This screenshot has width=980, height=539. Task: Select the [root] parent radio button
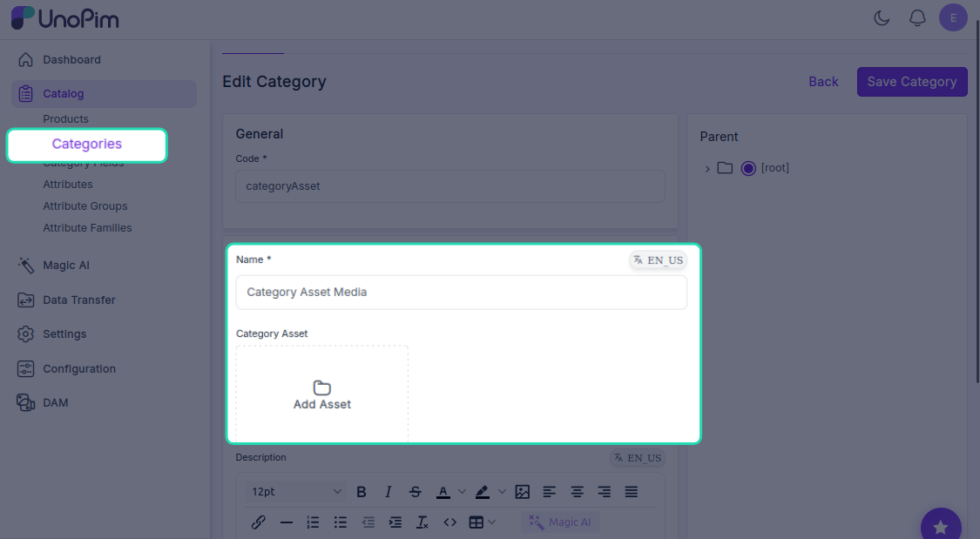point(748,168)
